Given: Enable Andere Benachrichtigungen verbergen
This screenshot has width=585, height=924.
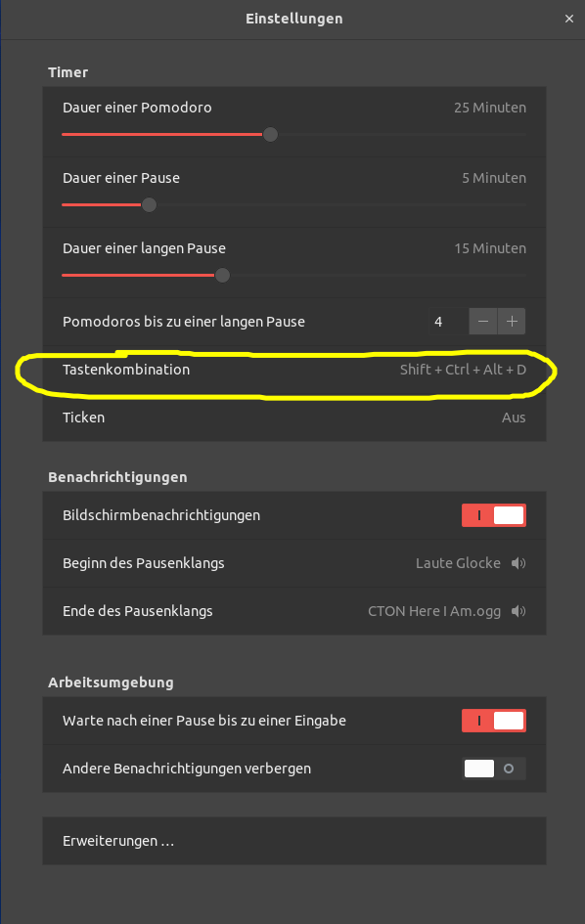Looking at the screenshot, I should point(493,769).
